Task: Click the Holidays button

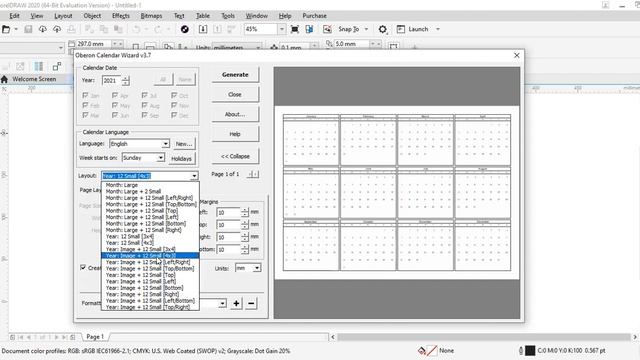Action: pos(181,158)
